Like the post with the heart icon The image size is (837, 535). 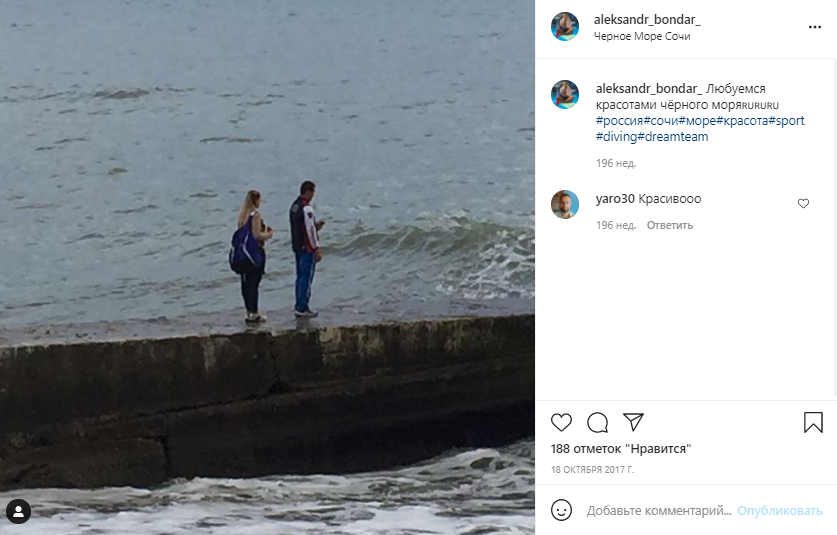click(562, 422)
